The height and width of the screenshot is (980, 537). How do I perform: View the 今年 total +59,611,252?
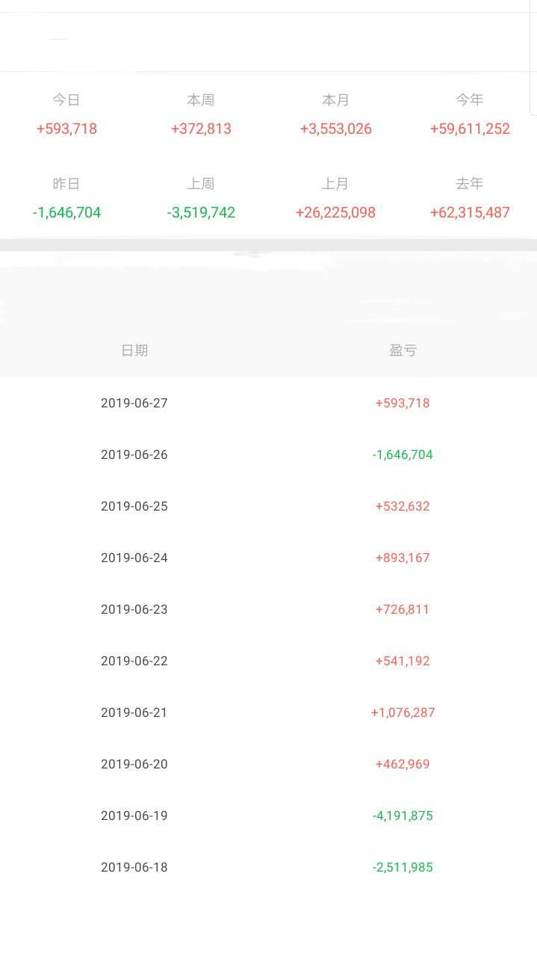pos(470,129)
